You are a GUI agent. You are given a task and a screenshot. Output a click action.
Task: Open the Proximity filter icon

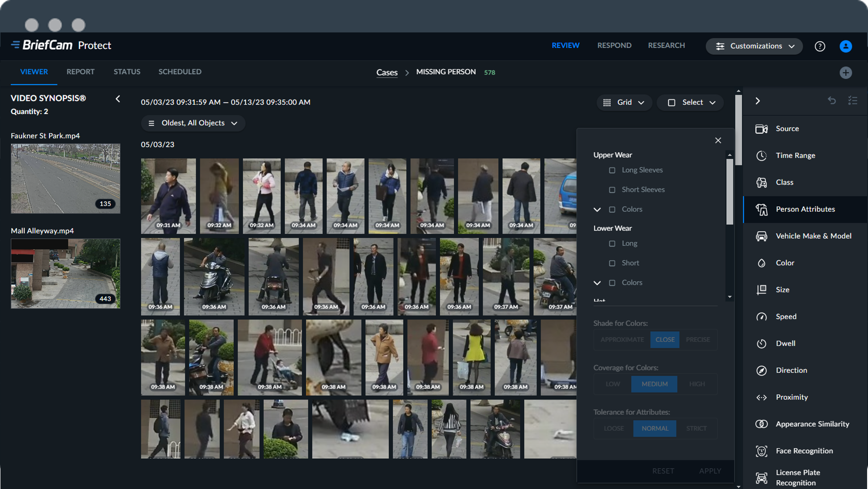761,397
